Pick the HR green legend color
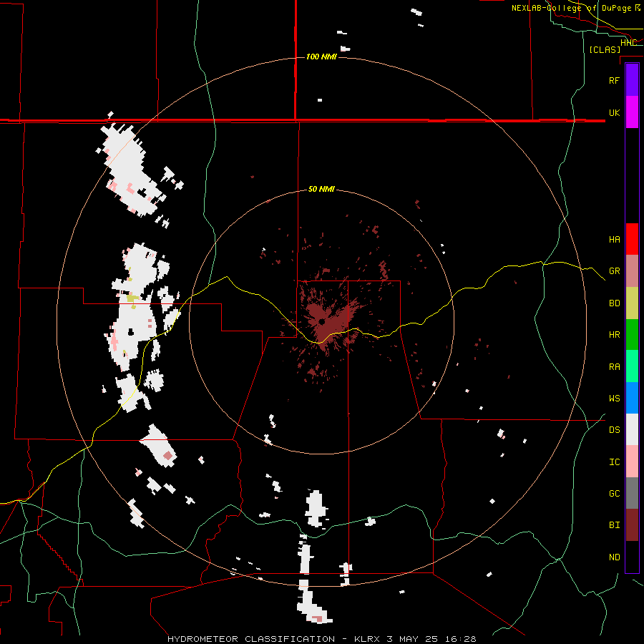The height and width of the screenshot is (644, 644). [x=632, y=335]
